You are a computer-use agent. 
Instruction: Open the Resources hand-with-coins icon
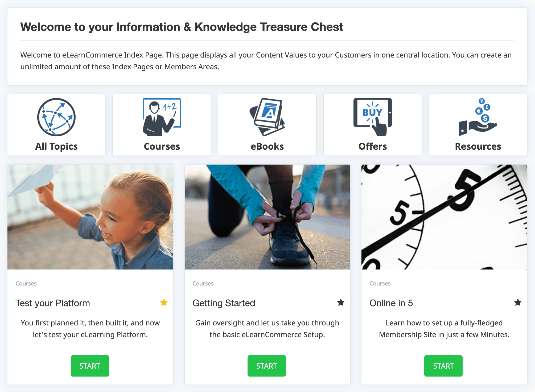click(478, 117)
